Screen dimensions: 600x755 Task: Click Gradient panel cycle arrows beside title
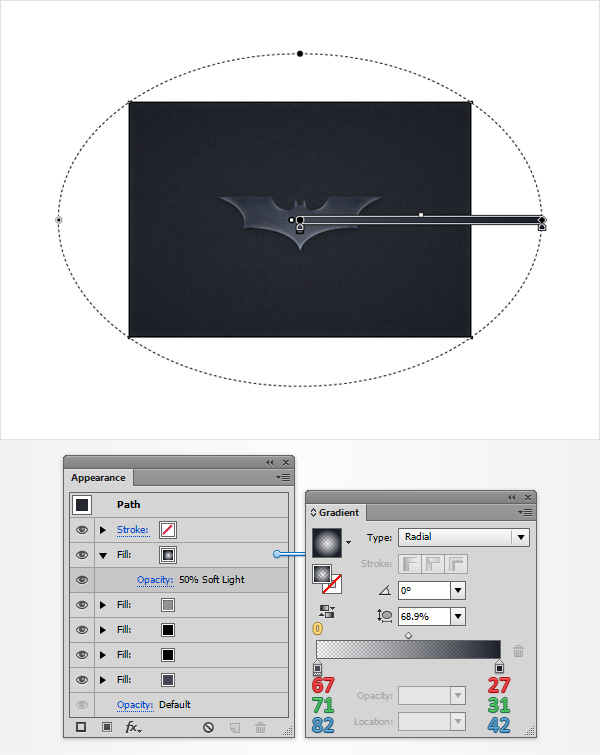click(313, 512)
